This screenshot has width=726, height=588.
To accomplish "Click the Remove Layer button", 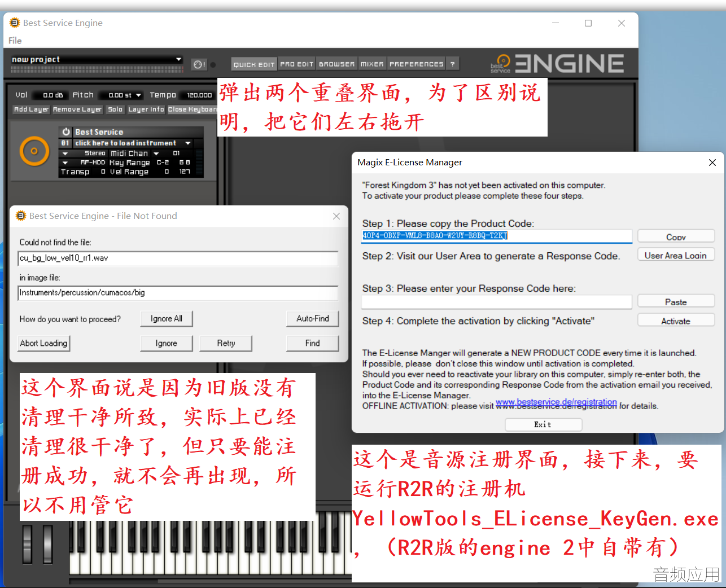I will [x=77, y=109].
